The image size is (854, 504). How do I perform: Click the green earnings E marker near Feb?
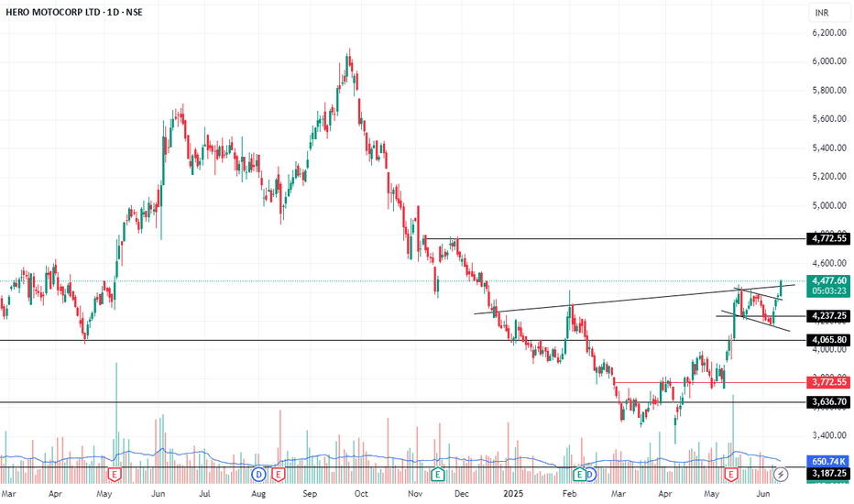click(579, 475)
